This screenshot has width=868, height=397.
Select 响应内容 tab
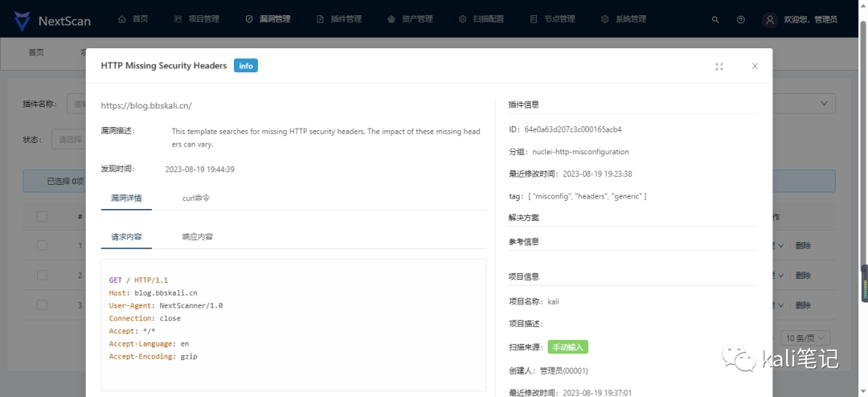point(198,236)
